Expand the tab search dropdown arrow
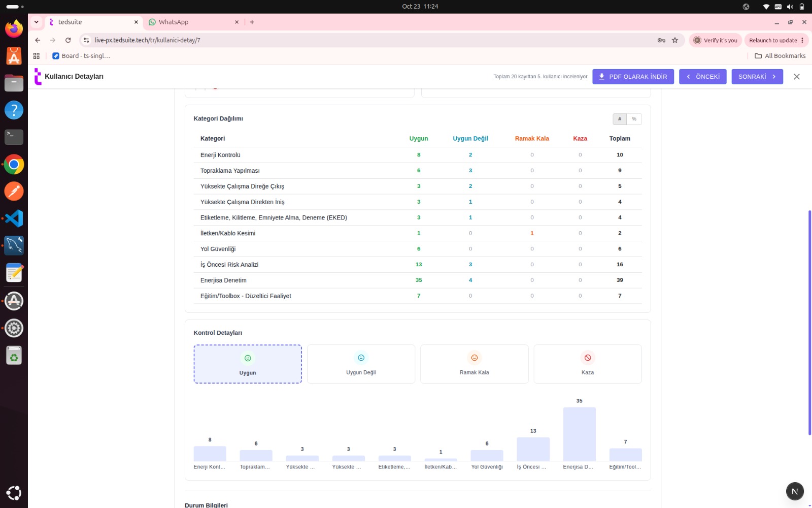Viewport: 812px width, 508px height. 36,22
